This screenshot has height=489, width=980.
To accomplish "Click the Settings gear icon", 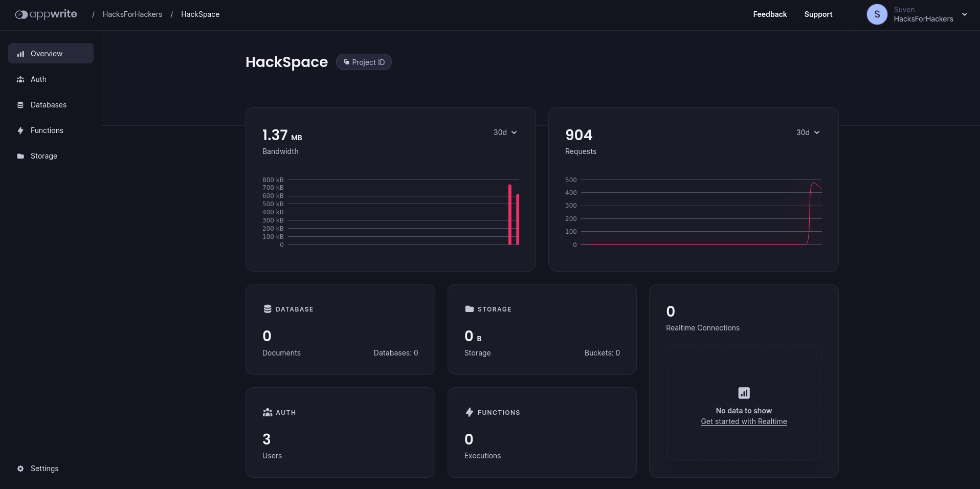I will tap(20, 469).
